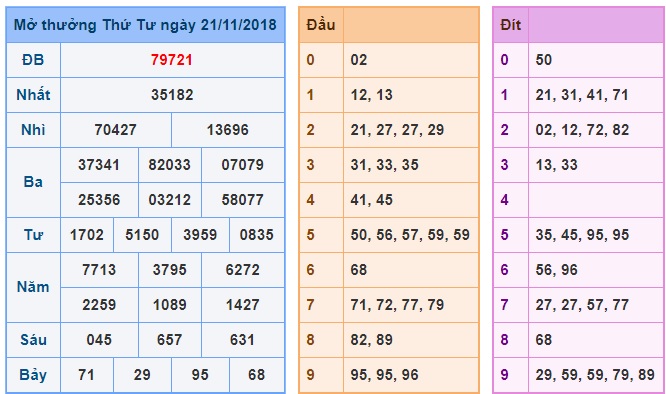The image size is (666, 394).
Task: Select the Bảy prize number 95
Action: [200, 375]
